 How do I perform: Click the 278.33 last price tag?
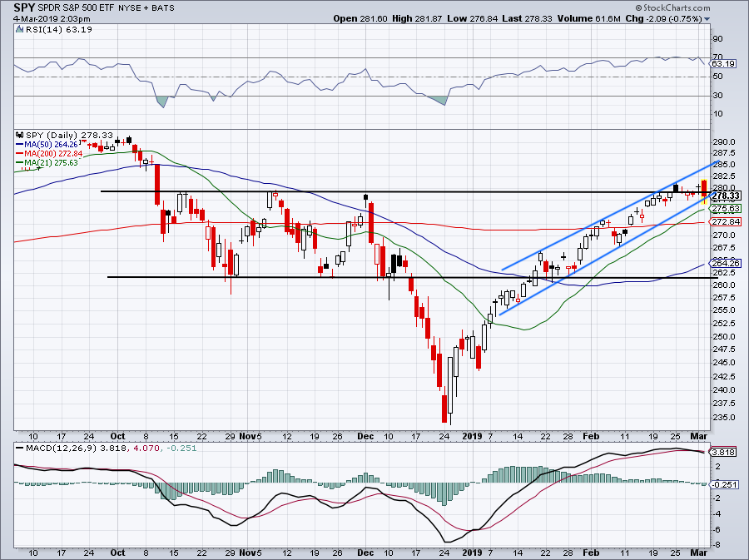[x=726, y=196]
